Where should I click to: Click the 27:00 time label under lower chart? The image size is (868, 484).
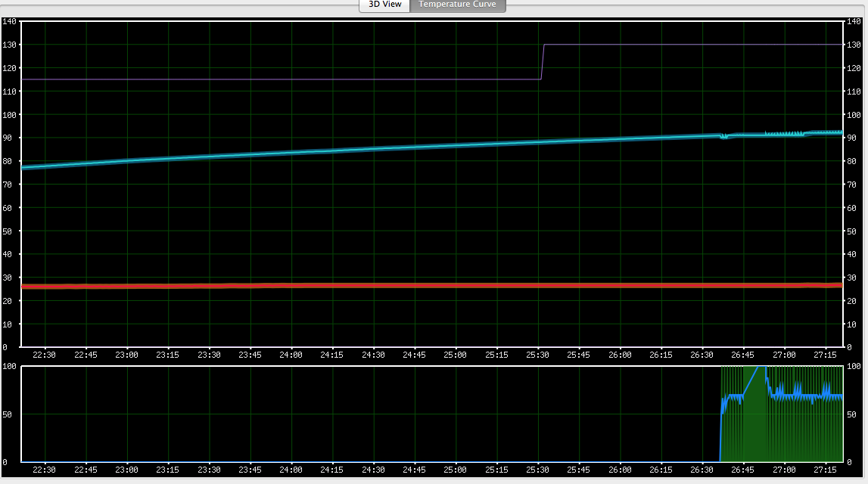tap(784, 470)
